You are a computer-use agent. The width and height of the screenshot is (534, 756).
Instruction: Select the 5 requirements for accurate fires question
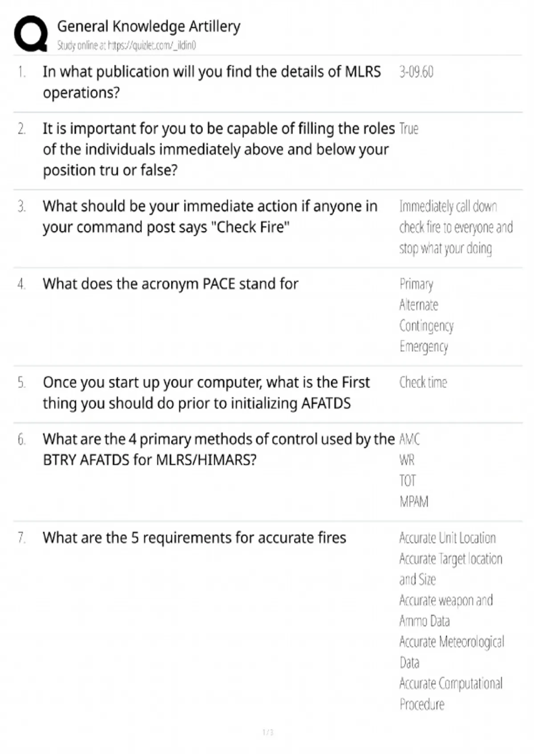pos(194,538)
